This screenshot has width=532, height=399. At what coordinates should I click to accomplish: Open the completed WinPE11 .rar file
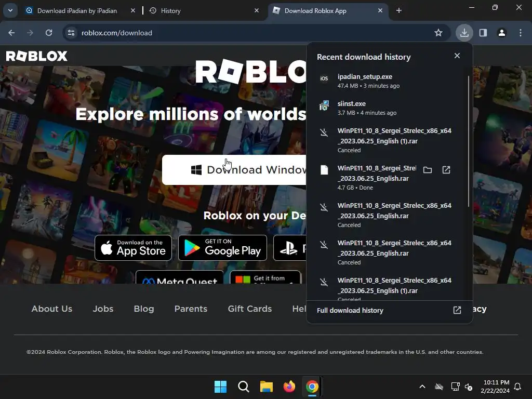446,170
